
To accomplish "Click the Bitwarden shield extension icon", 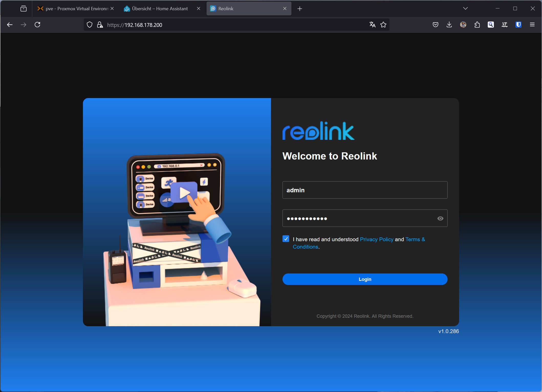I will pos(518,25).
